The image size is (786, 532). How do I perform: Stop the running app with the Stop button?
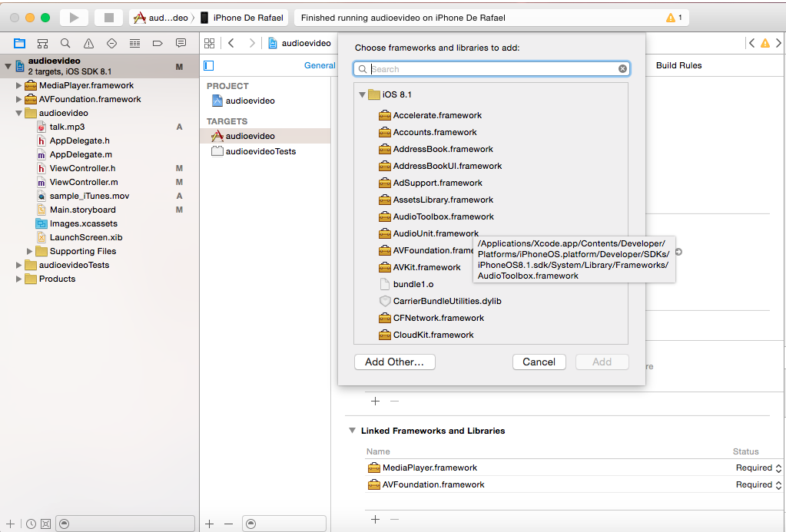click(109, 18)
